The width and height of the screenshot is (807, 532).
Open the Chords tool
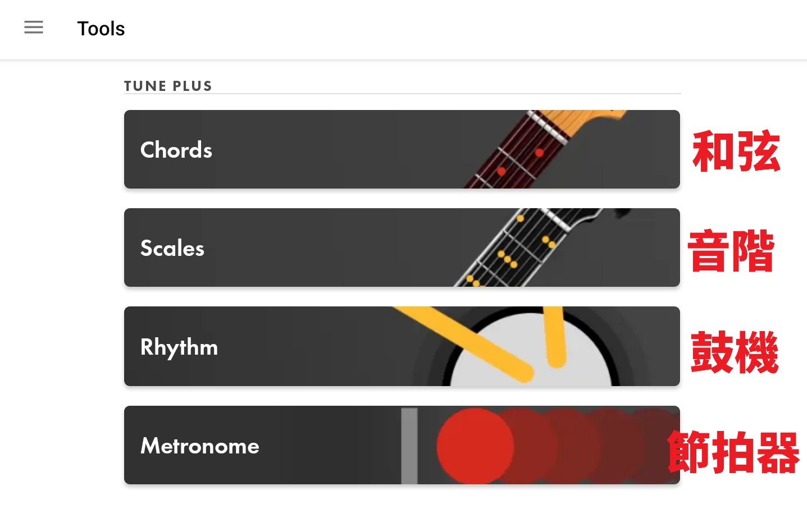[402, 149]
